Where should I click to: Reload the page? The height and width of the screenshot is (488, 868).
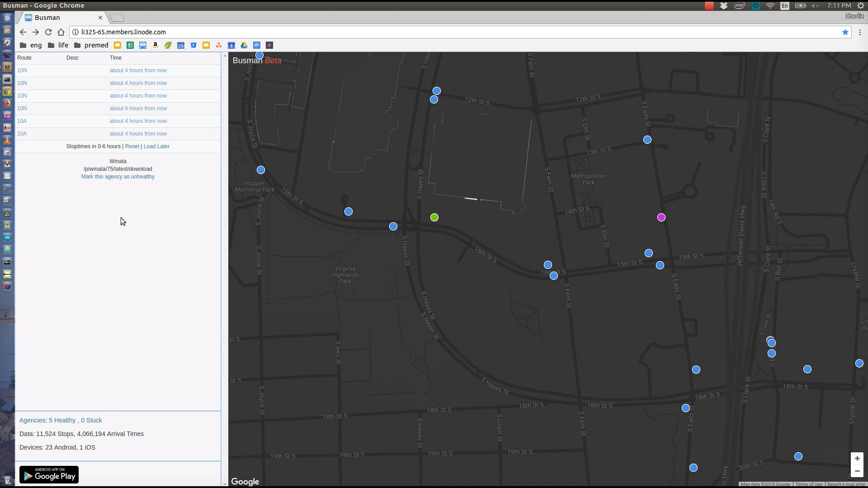pyautogui.click(x=48, y=32)
